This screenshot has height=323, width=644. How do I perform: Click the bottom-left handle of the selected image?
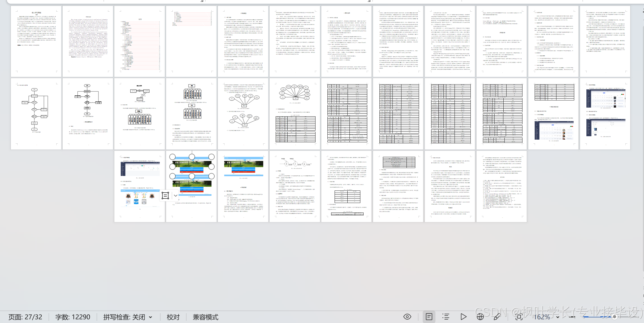click(172, 176)
